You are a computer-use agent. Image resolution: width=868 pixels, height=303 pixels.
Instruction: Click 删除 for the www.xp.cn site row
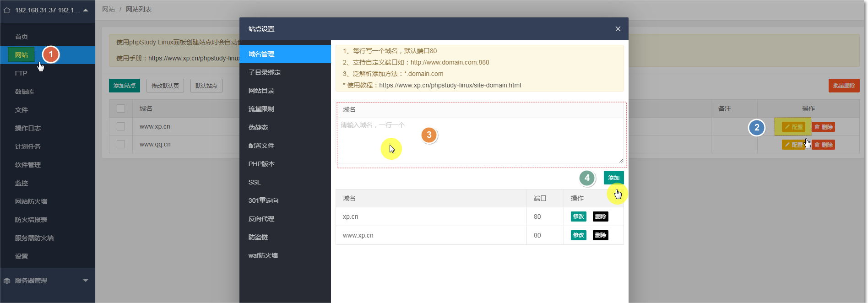[x=824, y=127]
